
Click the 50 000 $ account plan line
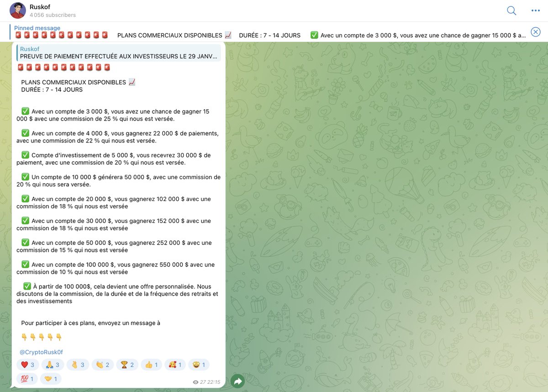coord(115,247)
